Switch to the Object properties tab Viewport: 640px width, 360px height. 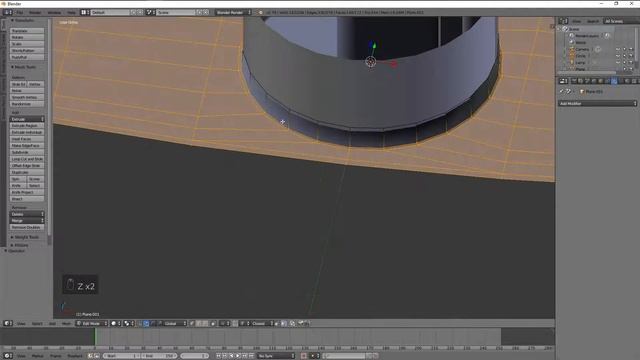point(600,81)
